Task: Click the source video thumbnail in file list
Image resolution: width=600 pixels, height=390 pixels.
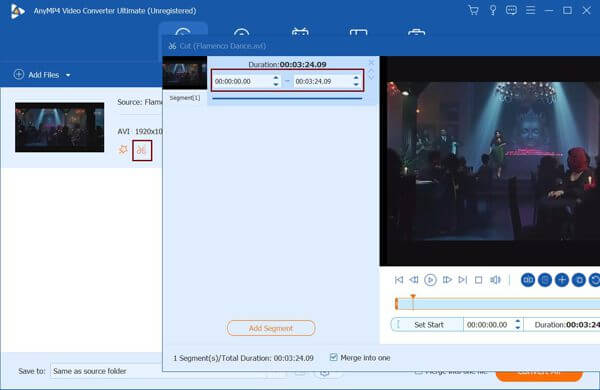Action: pos(59,127)
